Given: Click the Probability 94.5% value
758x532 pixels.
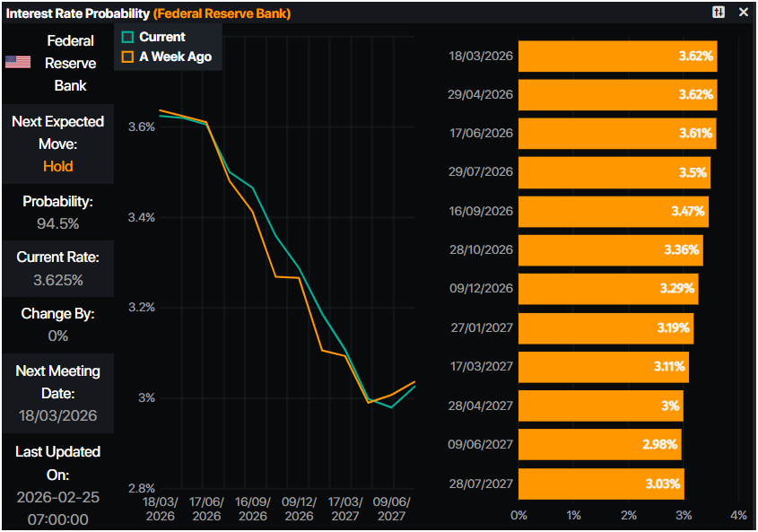Looking at the screenshot, I should click(x=57, y=222).
